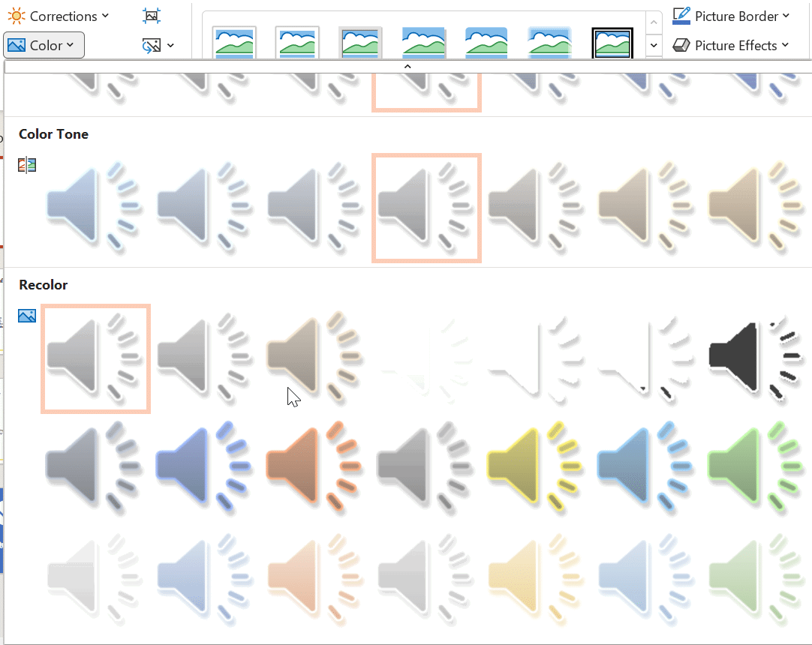Pick the dark yellow-gold recolor variant
The height and width of the screenshot is (645, 812).
[x=537, y=465]
